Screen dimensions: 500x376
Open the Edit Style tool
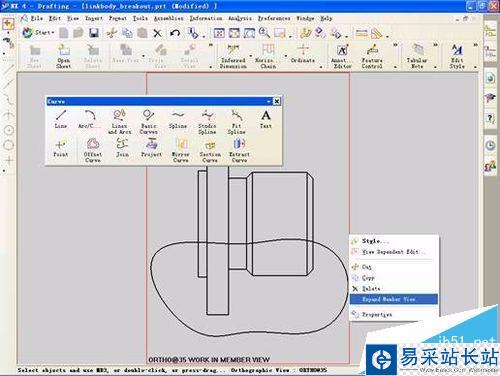pos(457,56)
